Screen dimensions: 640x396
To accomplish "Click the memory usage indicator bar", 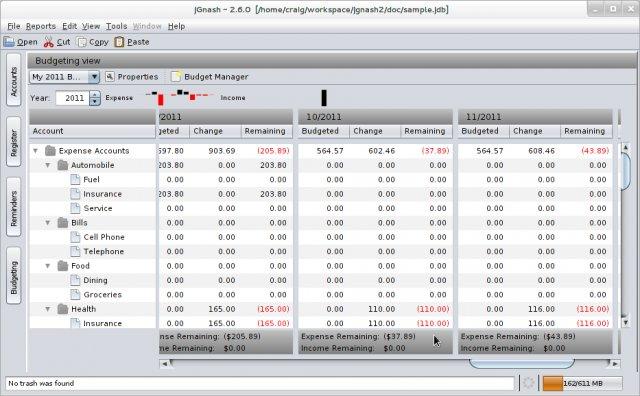I will [x=582, y=383].
